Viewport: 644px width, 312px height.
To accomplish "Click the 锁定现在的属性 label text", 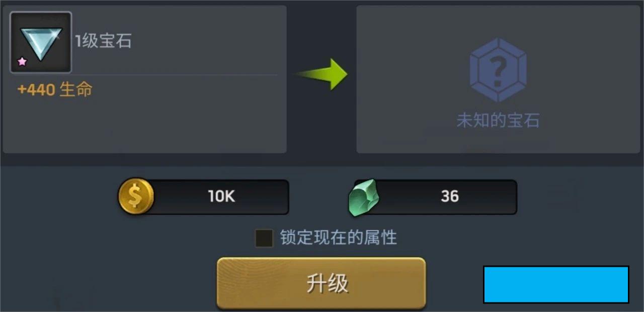I will click(x=339, y=238).
